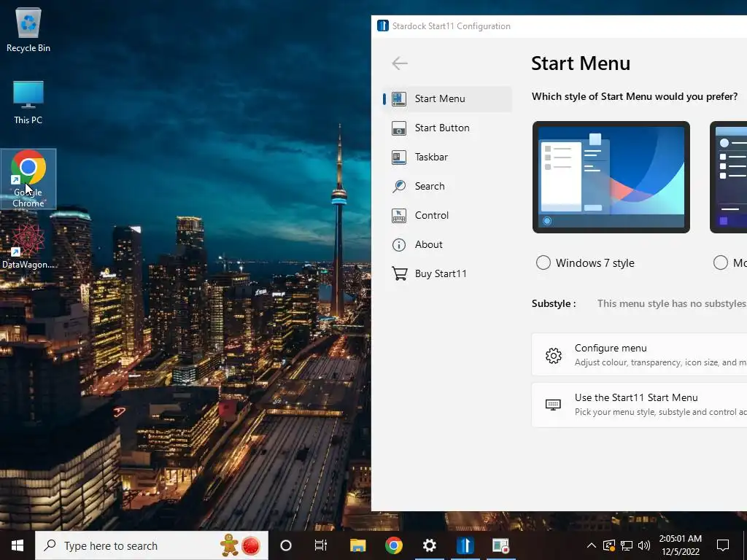Open Task View on the taskbar
Image resolution: width=747 pixels, height=560 pixels.
(x=321, y=545)
